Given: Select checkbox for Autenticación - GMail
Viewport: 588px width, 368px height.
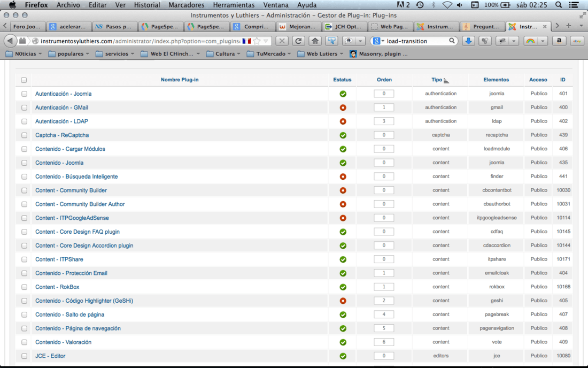Looking at the screenshot, I should (x=25, y=108).
